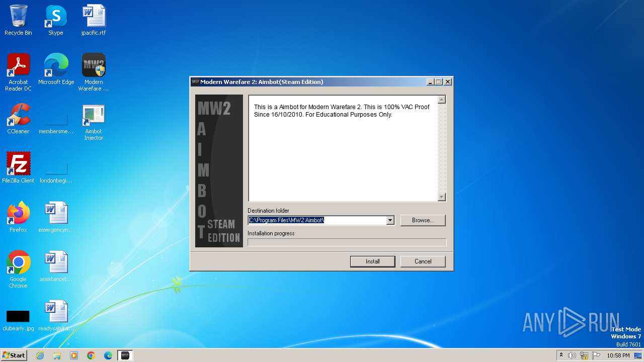644x362 pixels.
Task: Click the Aimbot description text
Action: click(342, 111)
